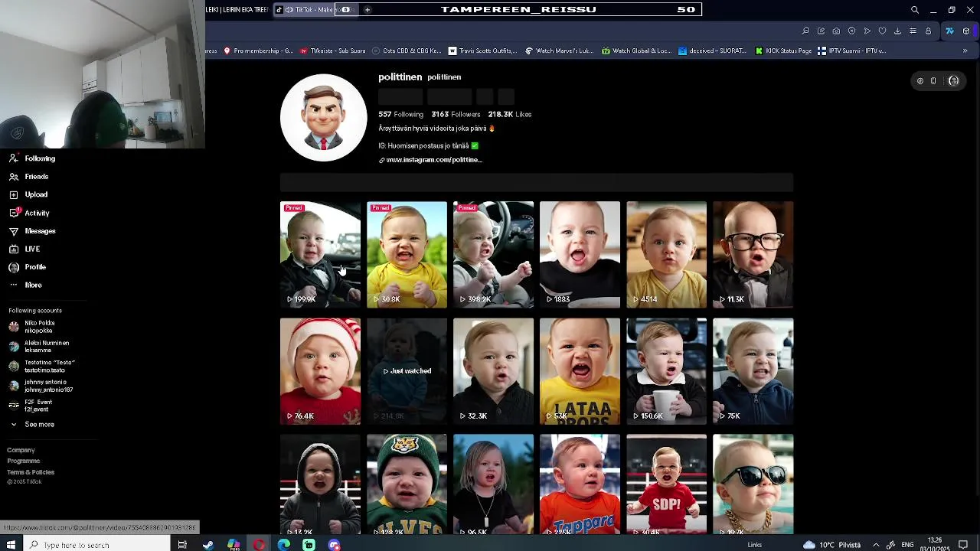The height and width of the screenshot is (551, 980).
Task: Open the Watch Marvel's bookmark
Action: point(560,51)
